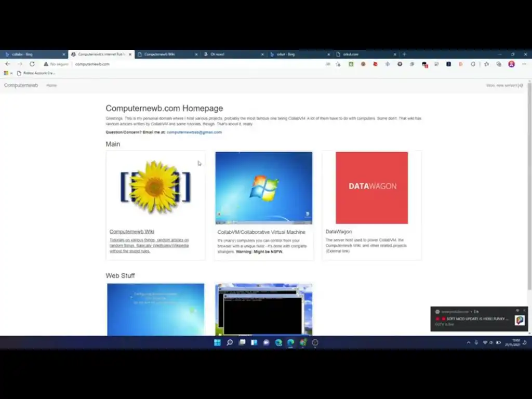The height and width of the screenshot is (399, 532).
Task: Open the black extension icon with red badge
Action: click(x=424, y=64)
